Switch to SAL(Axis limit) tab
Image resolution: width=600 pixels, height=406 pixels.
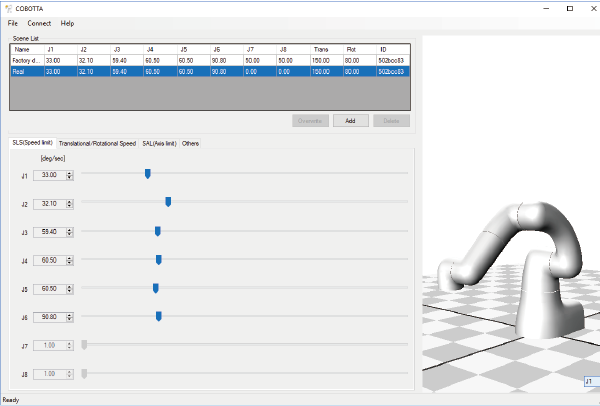click(158, 143)
